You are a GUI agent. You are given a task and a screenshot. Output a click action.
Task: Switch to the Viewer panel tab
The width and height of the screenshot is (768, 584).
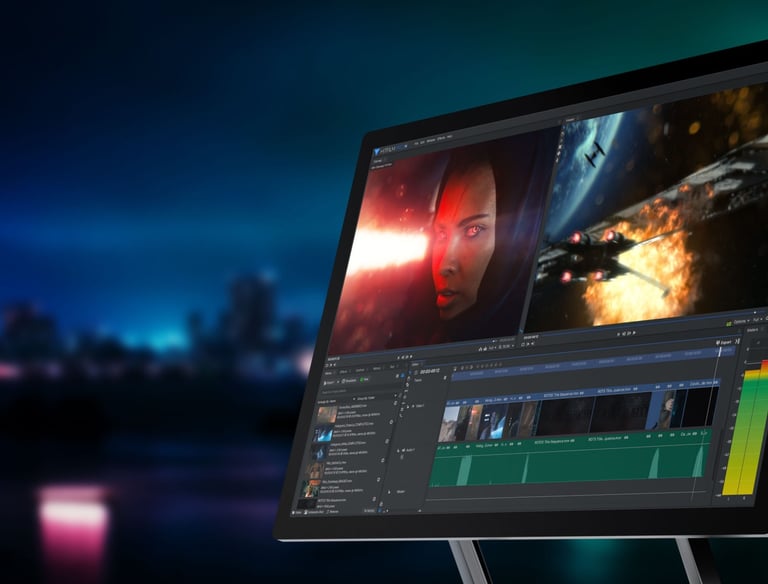[571, 120]
